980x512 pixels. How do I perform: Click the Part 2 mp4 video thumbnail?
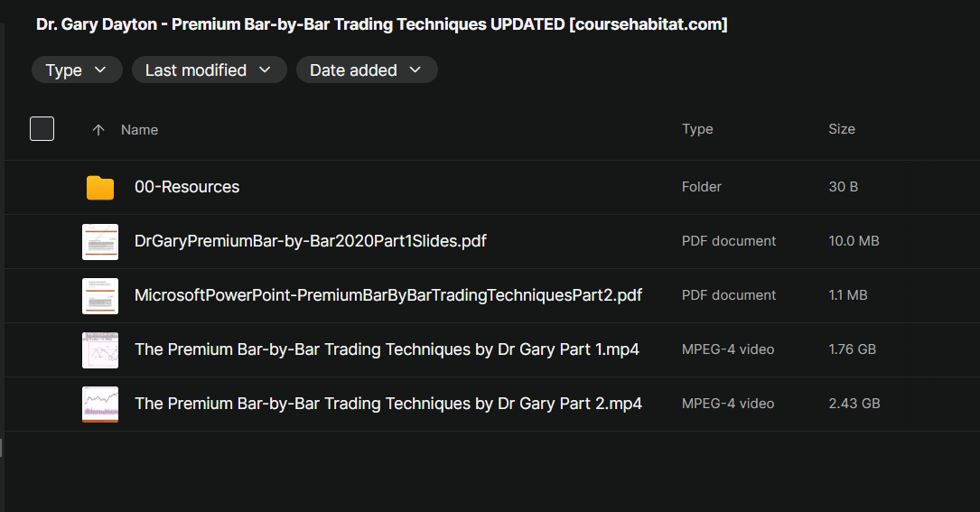click(x=100, y=405)
